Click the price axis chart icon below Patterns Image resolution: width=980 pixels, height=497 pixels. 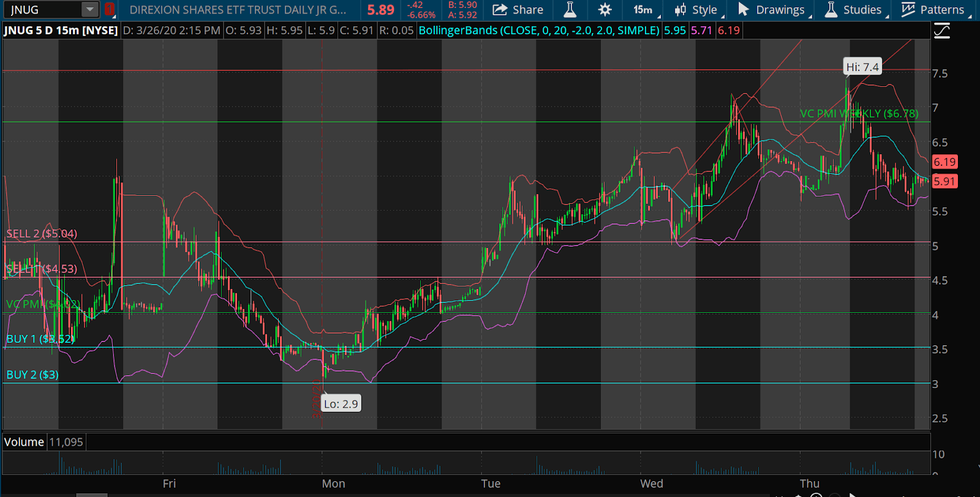[x=942, y=31]
